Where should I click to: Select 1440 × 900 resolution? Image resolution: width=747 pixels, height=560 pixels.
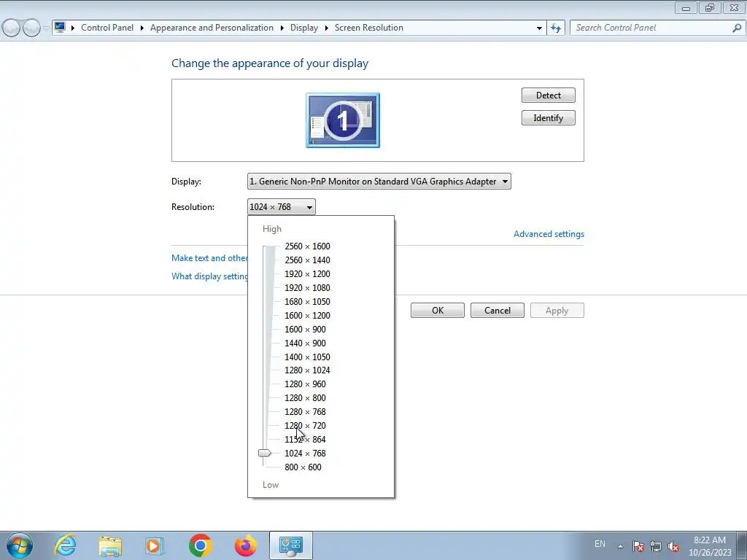click(305, 343)
